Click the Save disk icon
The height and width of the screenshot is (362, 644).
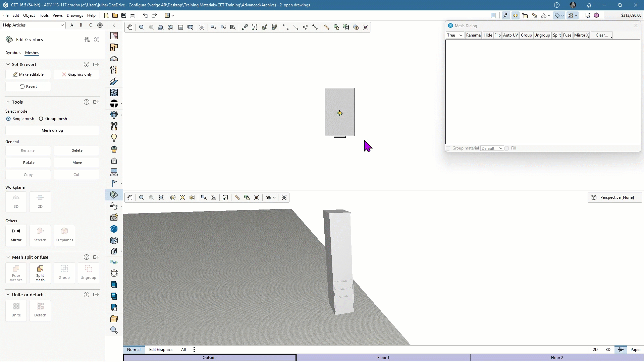click(x=124, y=15)
